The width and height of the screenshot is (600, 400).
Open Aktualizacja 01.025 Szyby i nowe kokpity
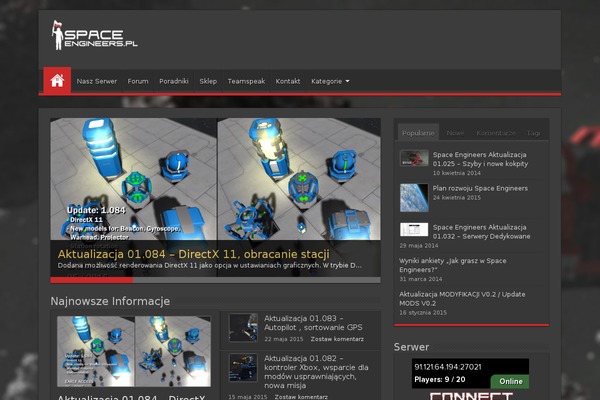point(480,159)
